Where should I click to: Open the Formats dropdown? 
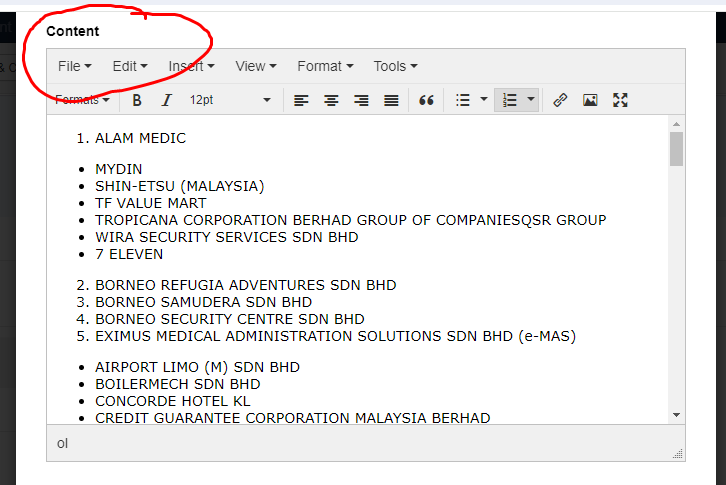pos(82,100)
